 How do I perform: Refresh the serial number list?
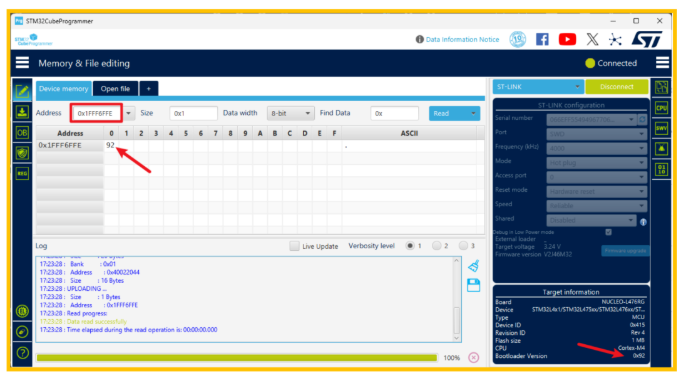point(642,119)
